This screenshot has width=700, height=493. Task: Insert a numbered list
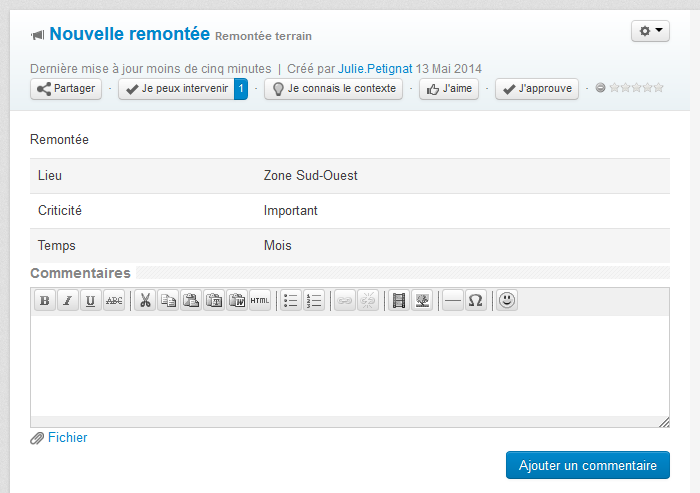[314, 300]
